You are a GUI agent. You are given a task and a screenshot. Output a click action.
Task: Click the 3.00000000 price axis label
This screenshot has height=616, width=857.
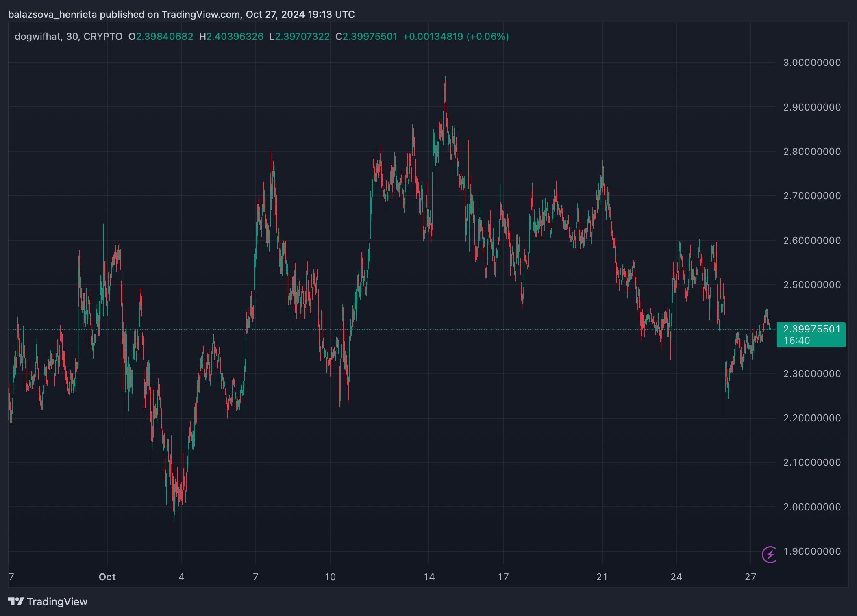pyautogui.click(x=811, y=63)
